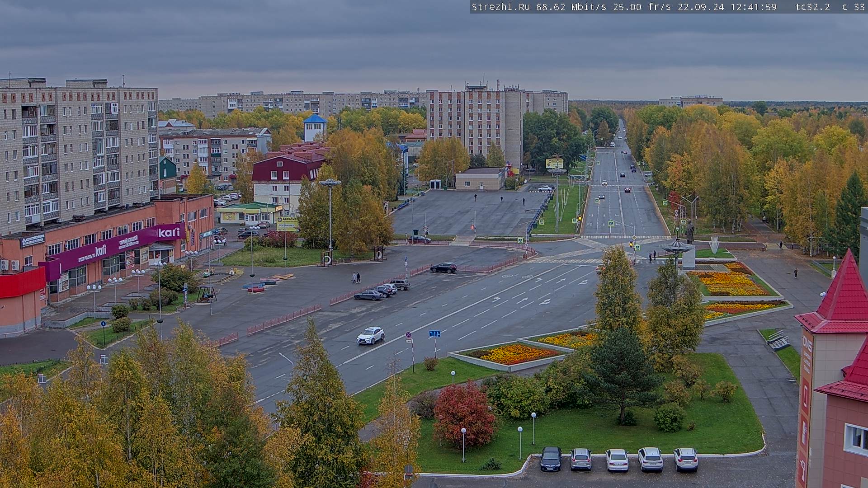Click the white car driving on the road
868x488 pixels.
point(371,335)
